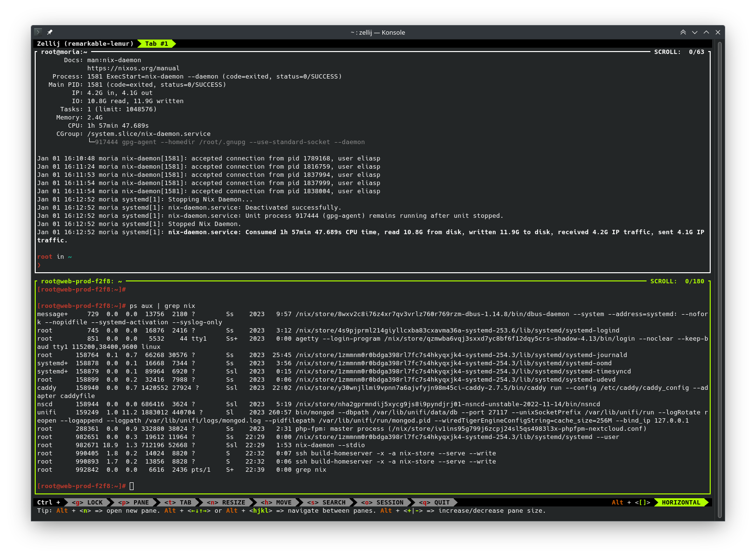Click the man:nix-daemon docs entry
This screenshot has width=756, height=558.
tap(114, 60)
